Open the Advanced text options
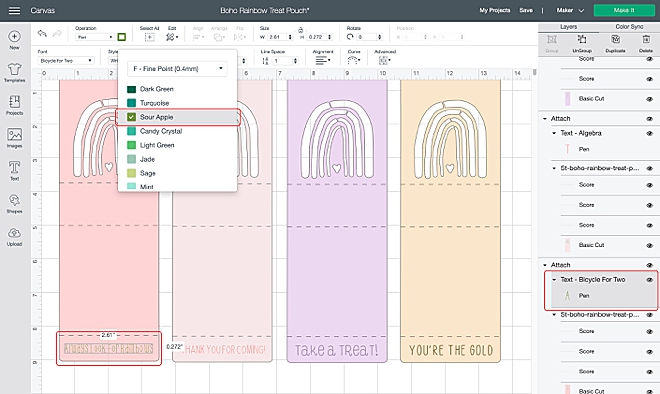Image resolution: width=660 pixels, height=394 pixels. click(x=384, y=61)
